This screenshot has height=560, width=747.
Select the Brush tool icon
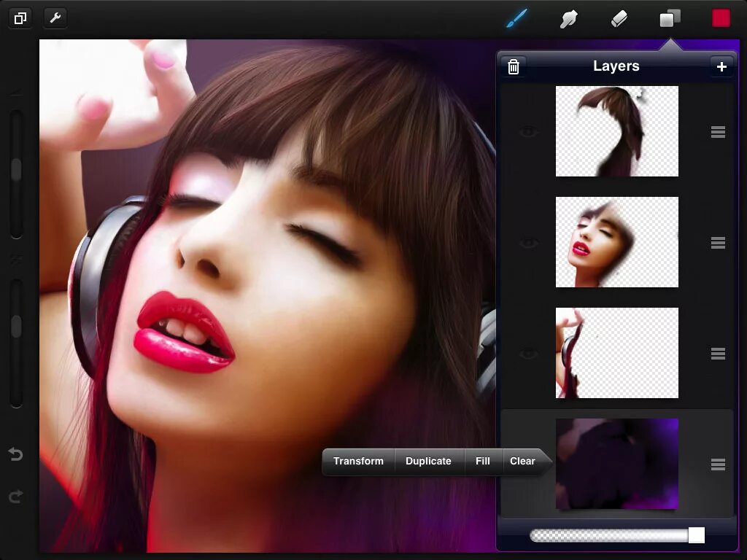point(517,18)
